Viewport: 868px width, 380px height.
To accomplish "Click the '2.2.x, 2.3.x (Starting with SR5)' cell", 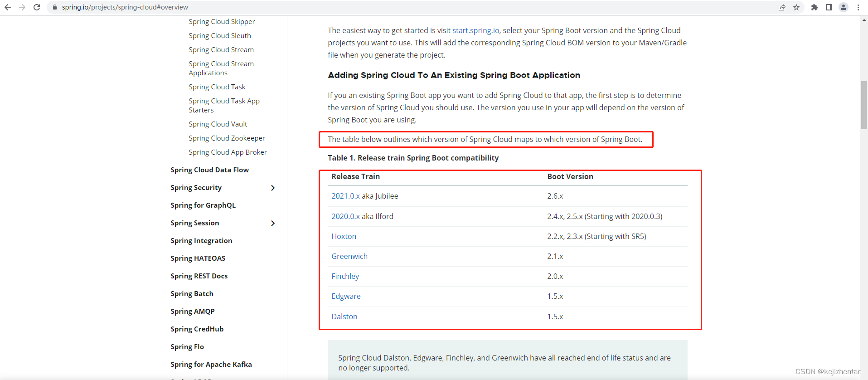I will click(596, 236).
